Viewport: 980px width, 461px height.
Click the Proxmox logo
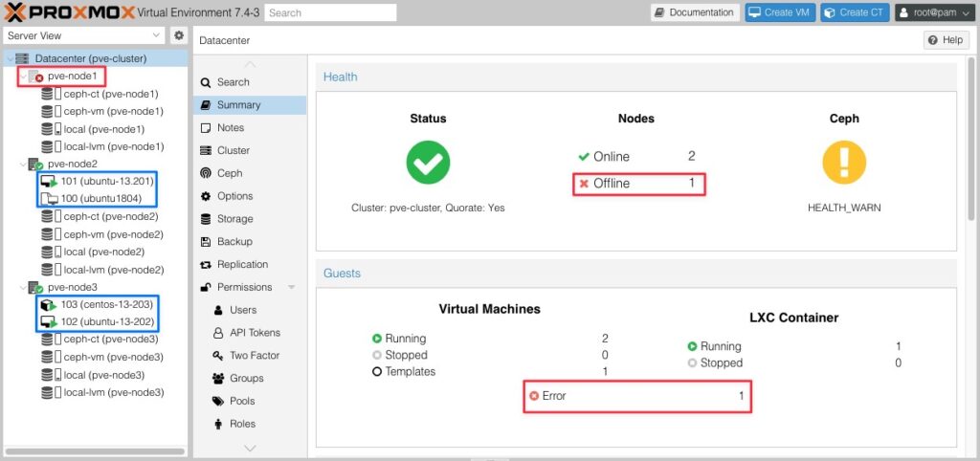(69, 12)
